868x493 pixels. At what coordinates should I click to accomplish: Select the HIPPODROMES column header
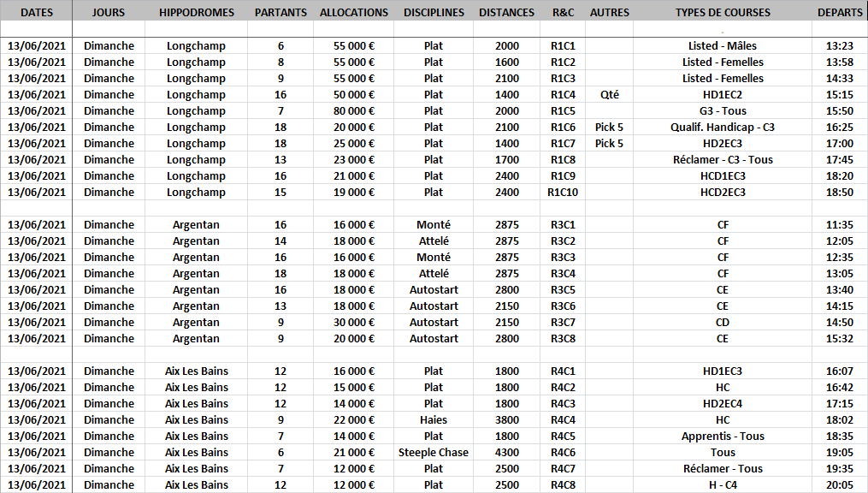[197, 12]
